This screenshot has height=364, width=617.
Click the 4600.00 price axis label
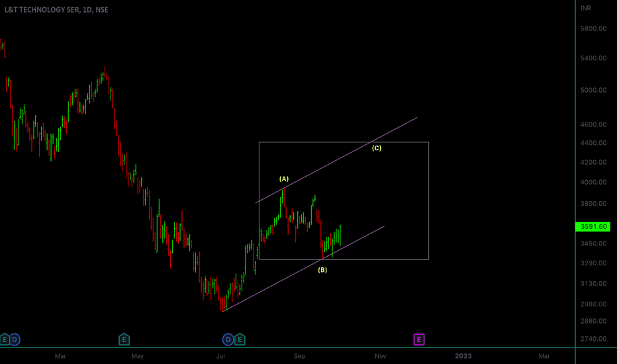click(x=593, y=124)
